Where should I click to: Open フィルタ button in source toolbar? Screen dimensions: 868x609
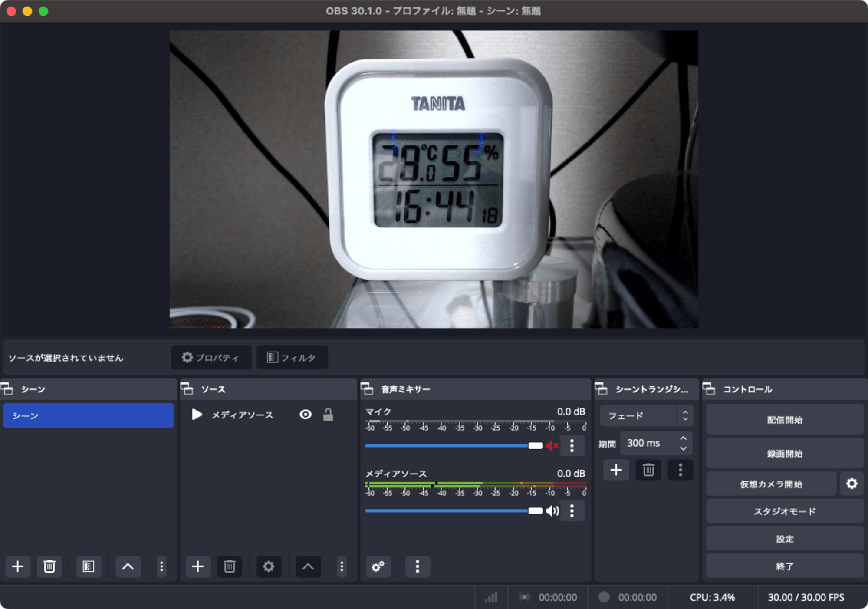pyautogui.click(x=292, y=357)
